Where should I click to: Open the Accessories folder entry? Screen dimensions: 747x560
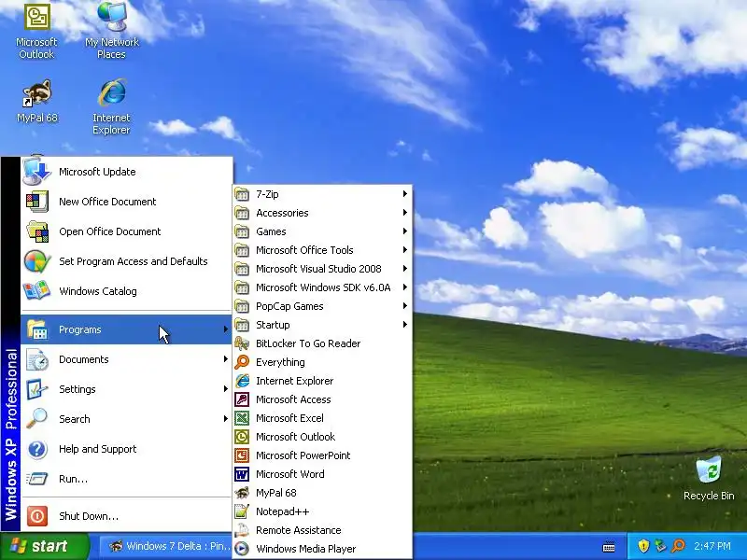pos(322,213)
